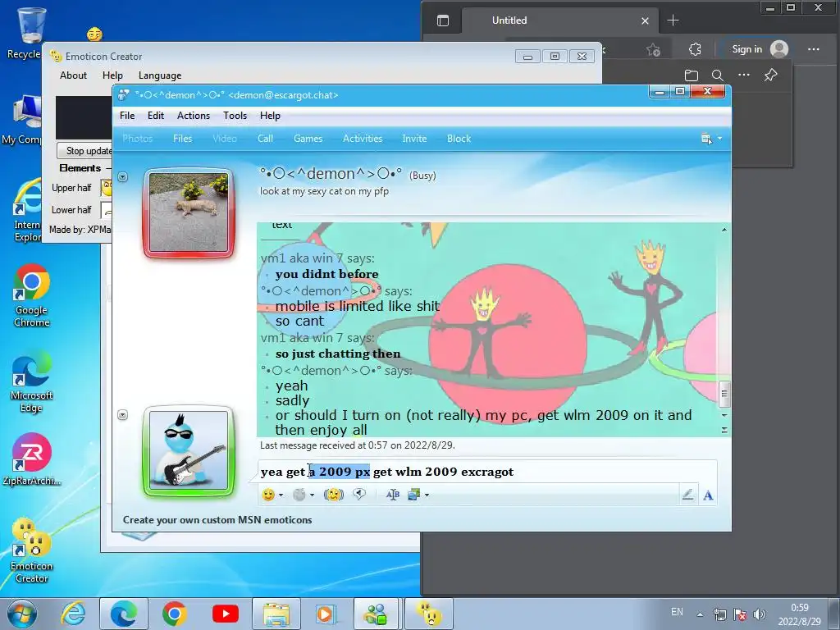Click the Edge favorites star icon
The height and width of the screenshot is (630, 840).
653,50
